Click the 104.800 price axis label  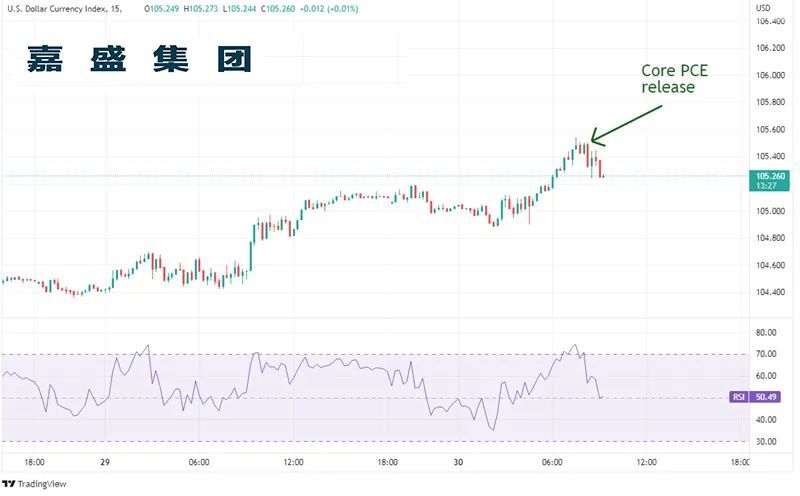(770, 238)
